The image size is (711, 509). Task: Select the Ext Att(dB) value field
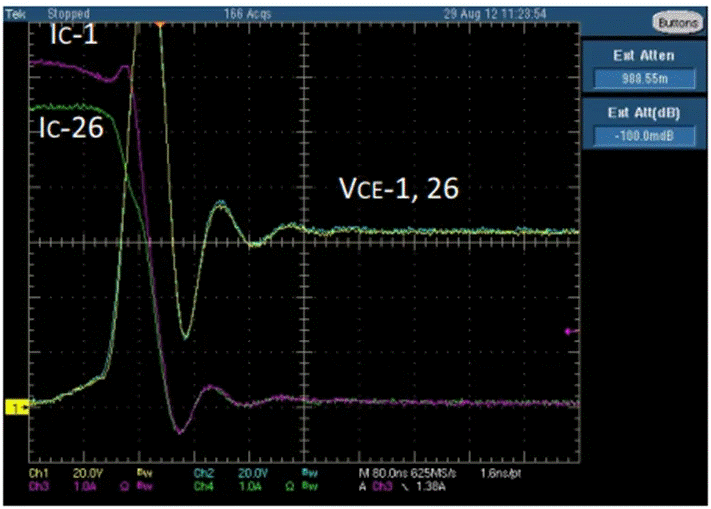point(644,136)
